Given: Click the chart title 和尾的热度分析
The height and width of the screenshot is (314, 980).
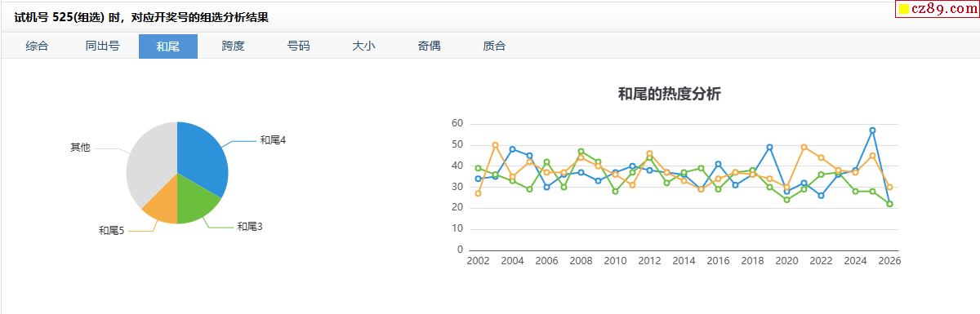Looking at the screenshot, I should coord(670,95).
